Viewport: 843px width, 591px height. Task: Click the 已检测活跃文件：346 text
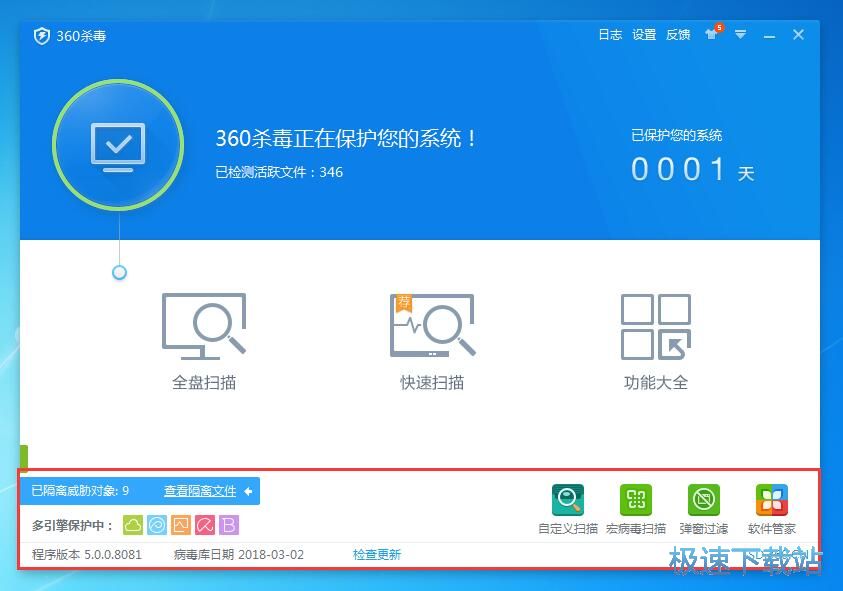(x=279, y=172)
